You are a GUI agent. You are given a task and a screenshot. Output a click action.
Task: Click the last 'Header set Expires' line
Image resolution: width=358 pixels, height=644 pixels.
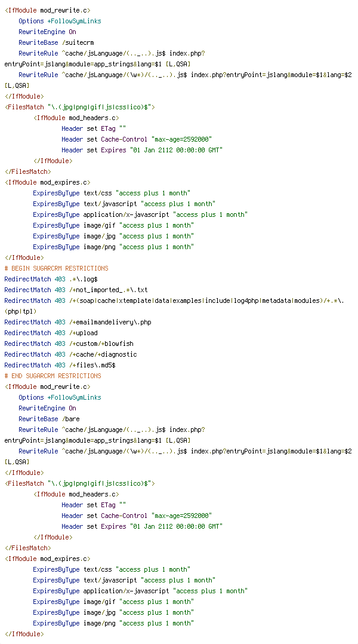(x=142, y=526)
